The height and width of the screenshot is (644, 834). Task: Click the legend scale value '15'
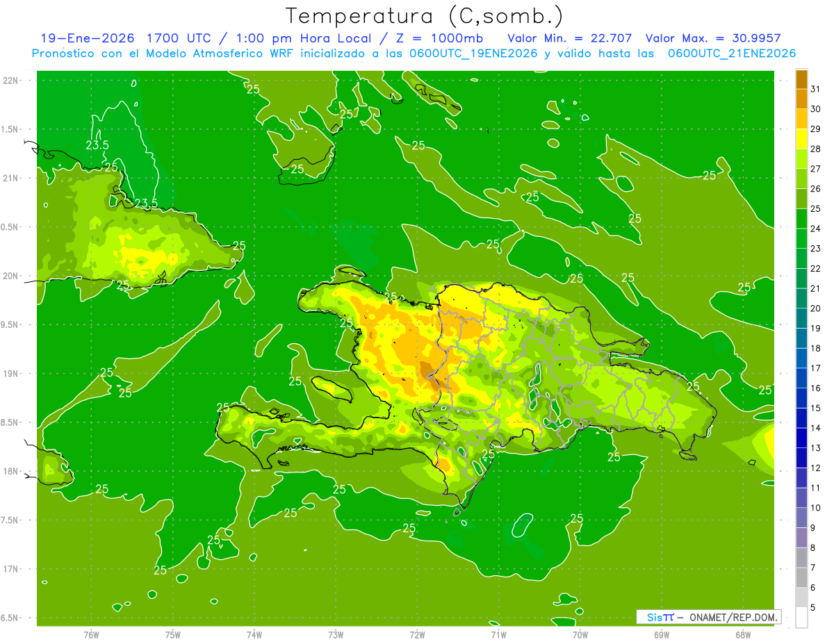[x=816, y=408]
